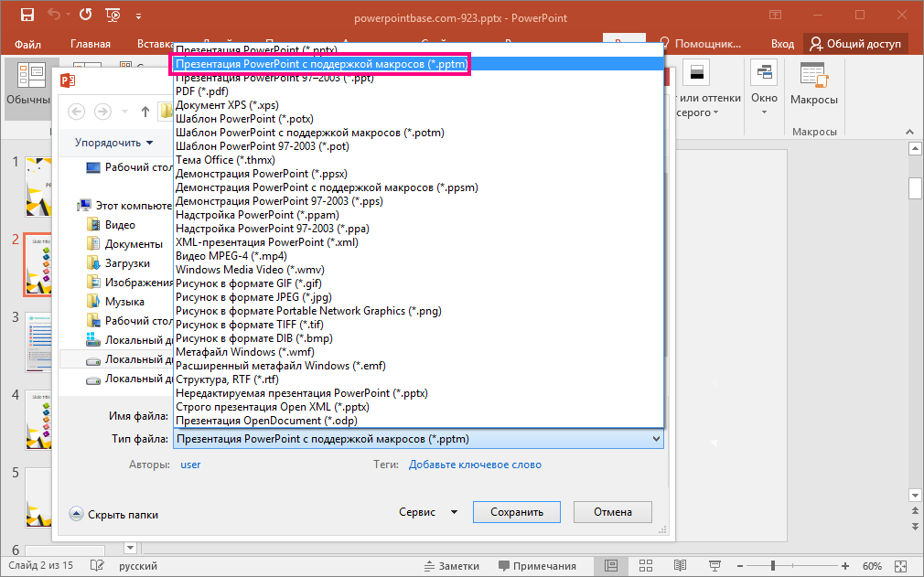Viewport: 924px width, 577px height.
Task: Open the Окно ribbon dropdown
Action: pos(764,89)
